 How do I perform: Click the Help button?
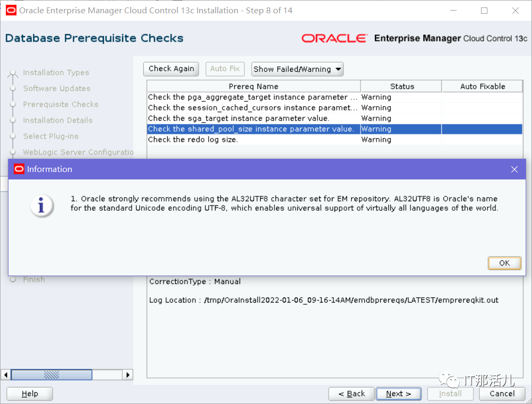click(x=30, y=394)
